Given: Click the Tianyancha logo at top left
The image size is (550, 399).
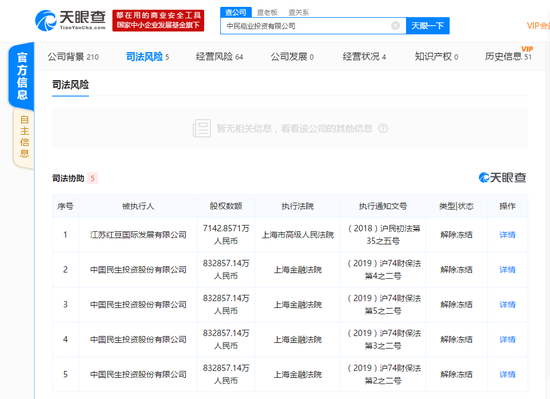Looking at the screenshot, I should pyautogui.click(x=70, y=20).
